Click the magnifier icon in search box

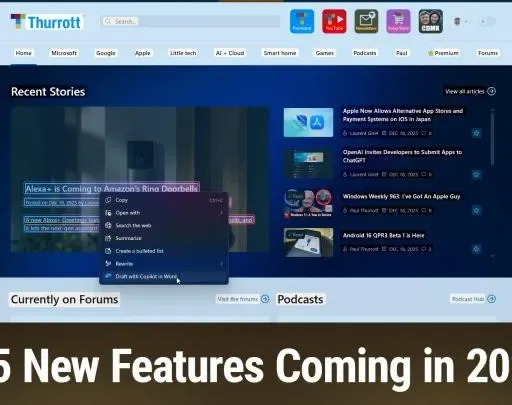(108, 21)
